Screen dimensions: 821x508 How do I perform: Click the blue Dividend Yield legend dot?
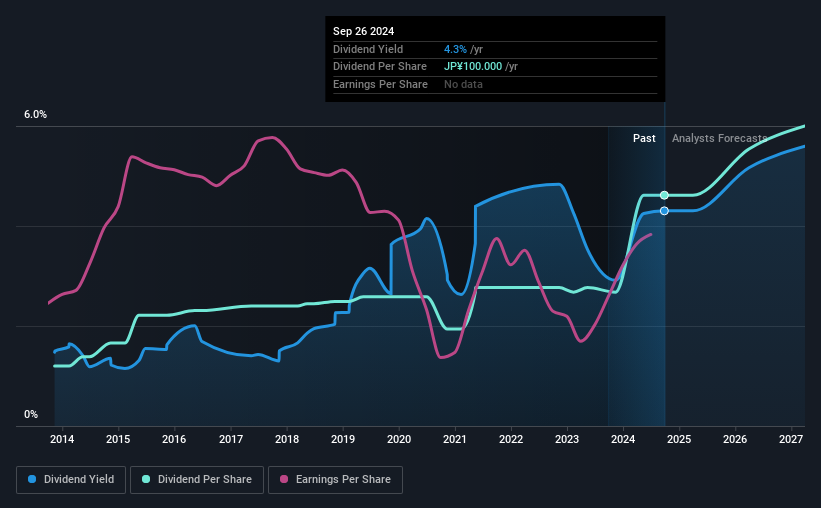(32, 479)
